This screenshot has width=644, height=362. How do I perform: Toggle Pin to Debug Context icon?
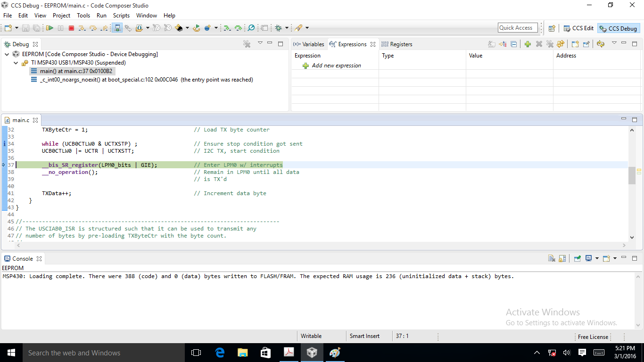coord(586,44)
